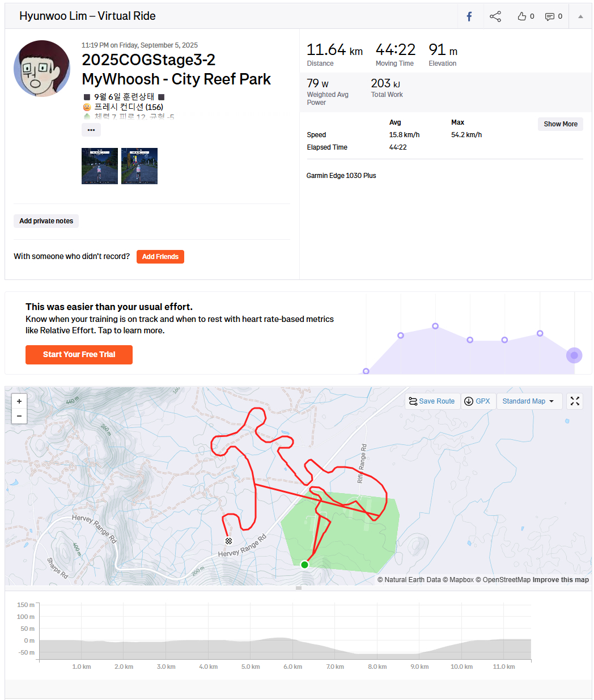
Task: Save Route from the map
Action: click(x=432, y=401)
